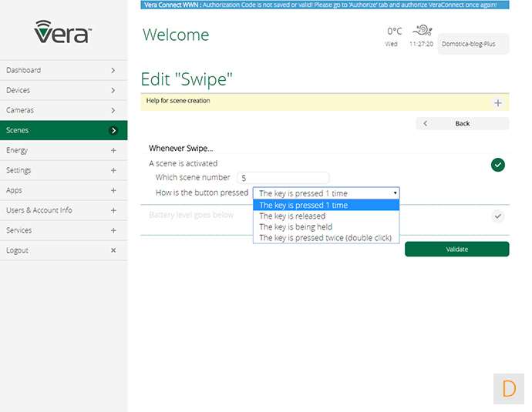Viewport: 532px width, 412px height.
Task: Select 'The key is pressed twice (double click)'
Action: coord(325,238)
